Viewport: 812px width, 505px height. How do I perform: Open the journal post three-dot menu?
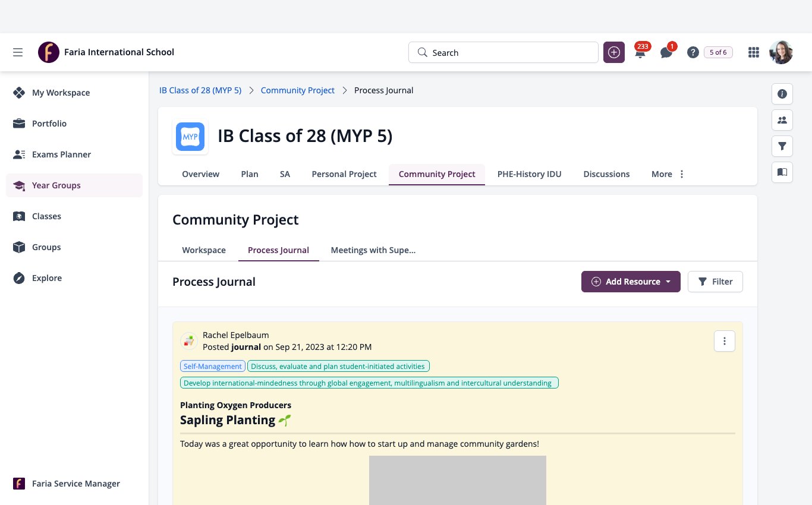[x=725, y=341]
